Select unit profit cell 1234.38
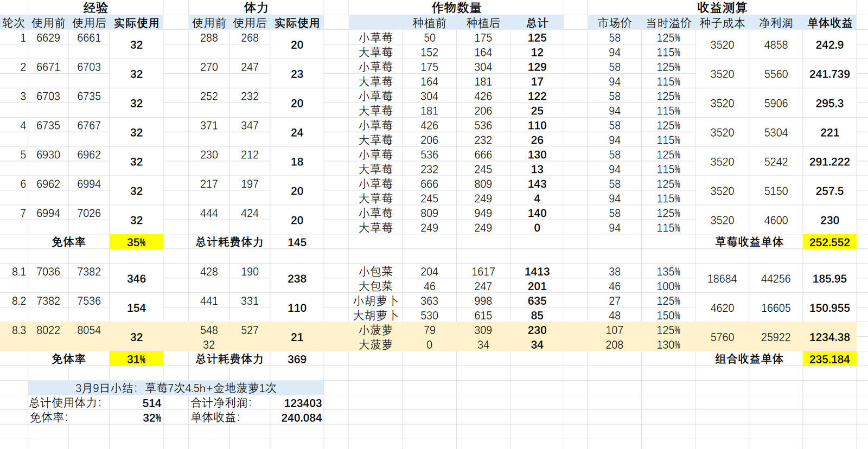Viewport: 868px width, 449px height. click(829, 337)
